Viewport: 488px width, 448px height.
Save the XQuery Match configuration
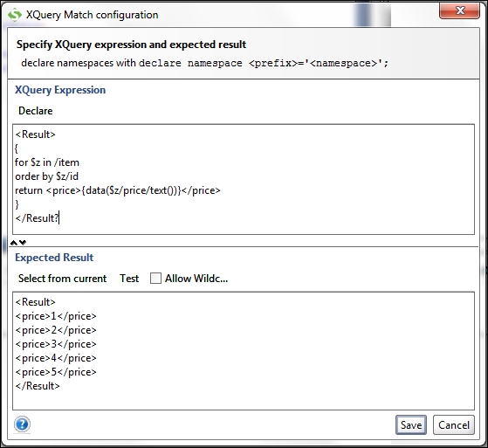[411, 424]
